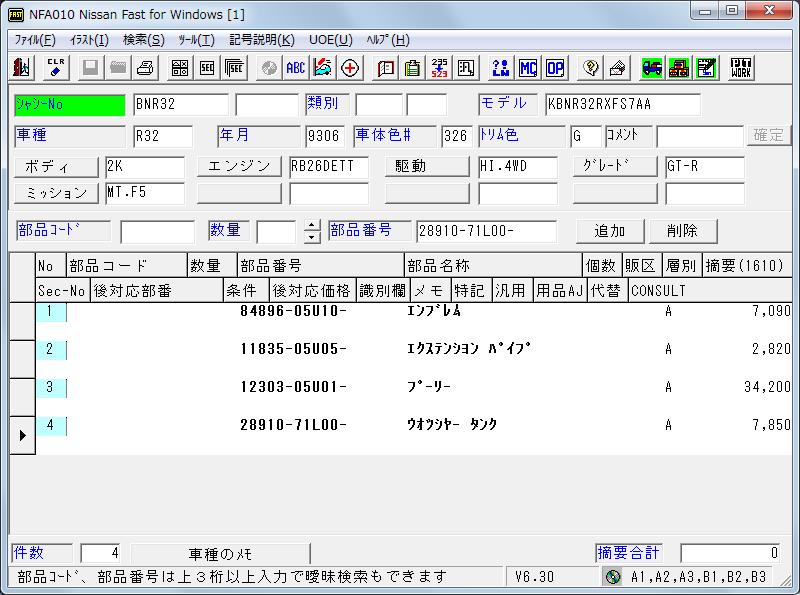Click the 駆動 button

(x=427, y=167)
